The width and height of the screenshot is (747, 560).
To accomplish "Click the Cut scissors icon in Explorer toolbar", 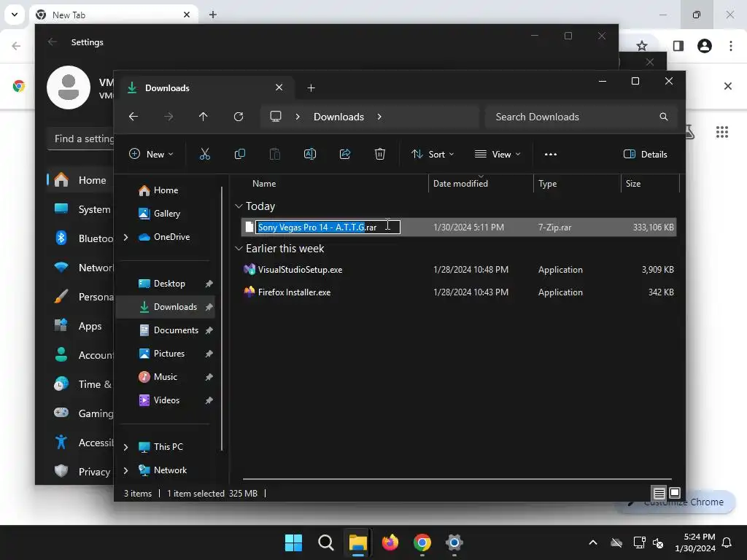I will coord(204,154).
